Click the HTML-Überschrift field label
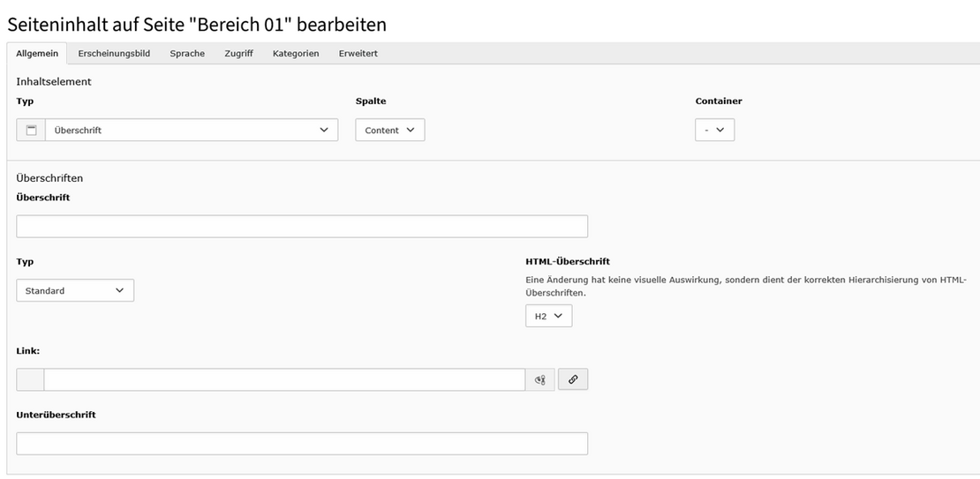Image resolution: width=980 pixels, height=479 pixels. pyautogui.click(x=567, y=261)
